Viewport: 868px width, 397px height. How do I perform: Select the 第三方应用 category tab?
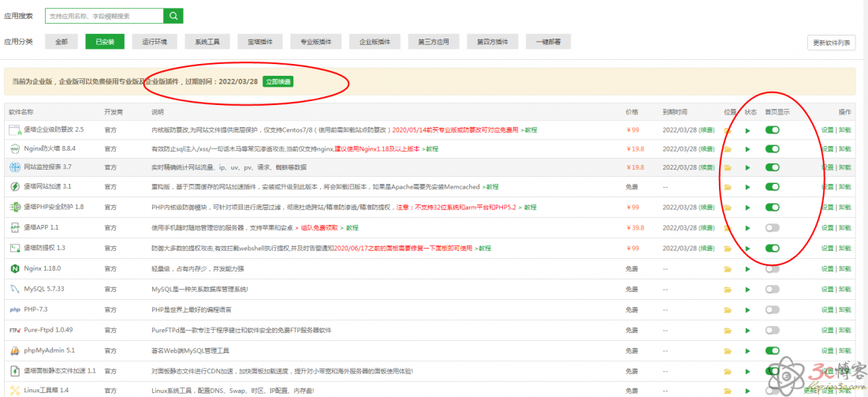tap(434, 42)
